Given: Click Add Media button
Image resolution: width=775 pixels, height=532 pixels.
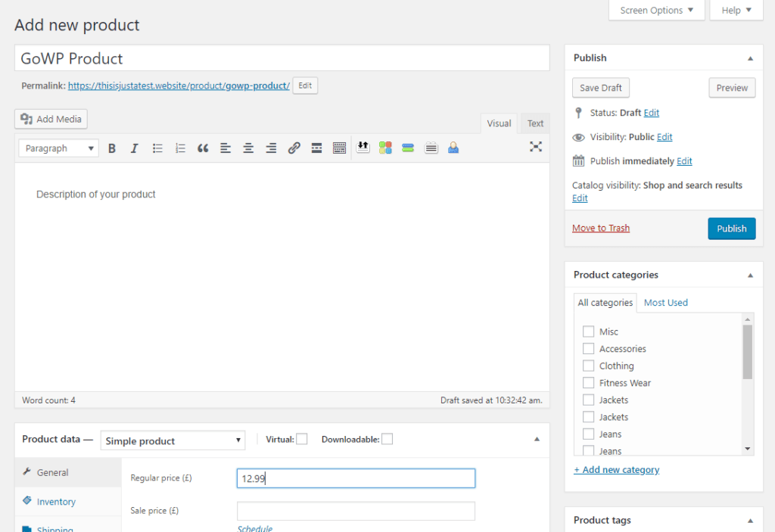Looking at the screenshot, I should 51,119.
